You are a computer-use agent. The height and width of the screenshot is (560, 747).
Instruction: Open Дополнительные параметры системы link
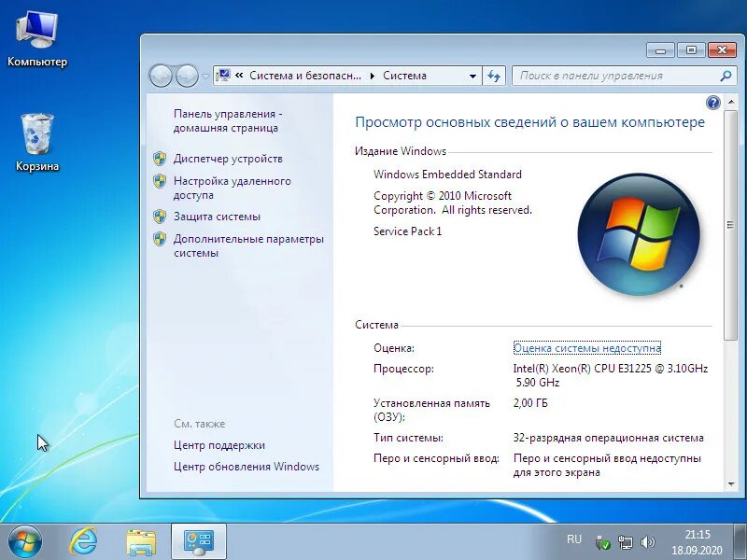(x=248, y=245)
